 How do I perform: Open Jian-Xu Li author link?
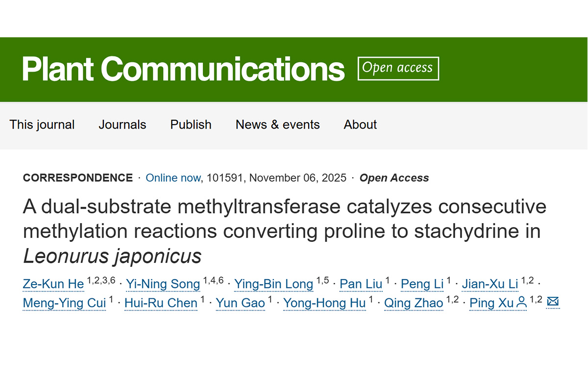[490, 284]
